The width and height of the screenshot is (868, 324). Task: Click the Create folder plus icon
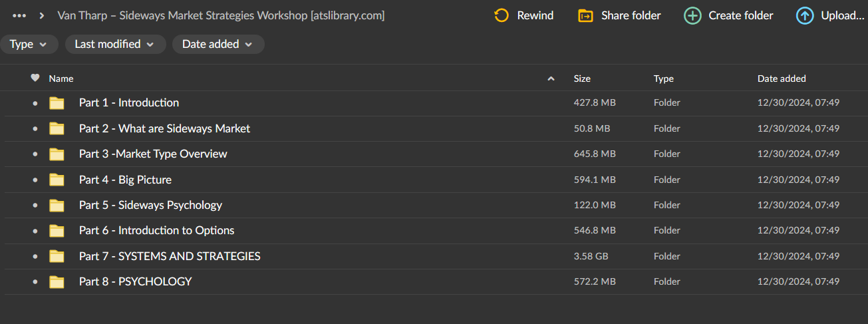click(x=692, y=15)
